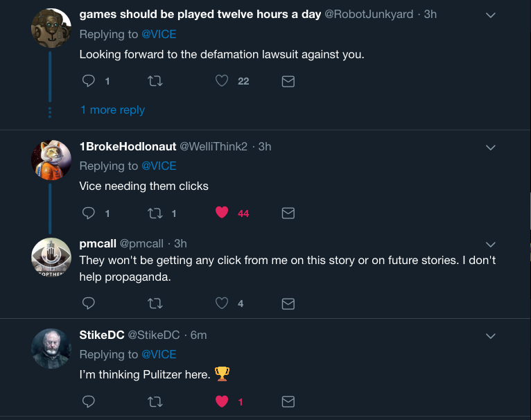This screenshot has height=420, width=531.
Task: Reply to RobotJunkyard's defamation lawsuit tweet
Action: (x=89, y=81)
